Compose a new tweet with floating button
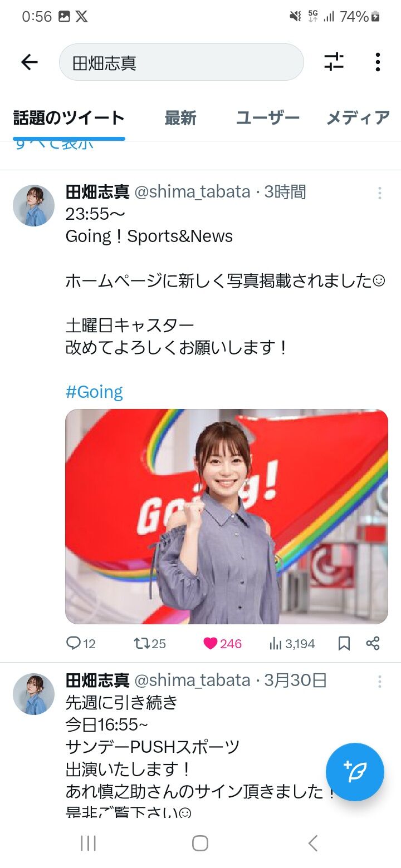Screen dimensions: 401x868 click(355, 772)
